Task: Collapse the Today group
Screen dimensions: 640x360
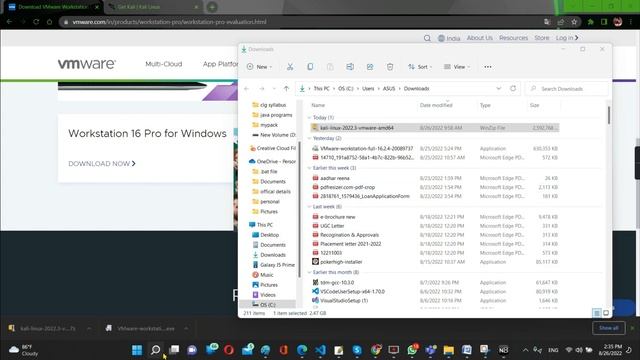Action: click(x=309, y=118)
